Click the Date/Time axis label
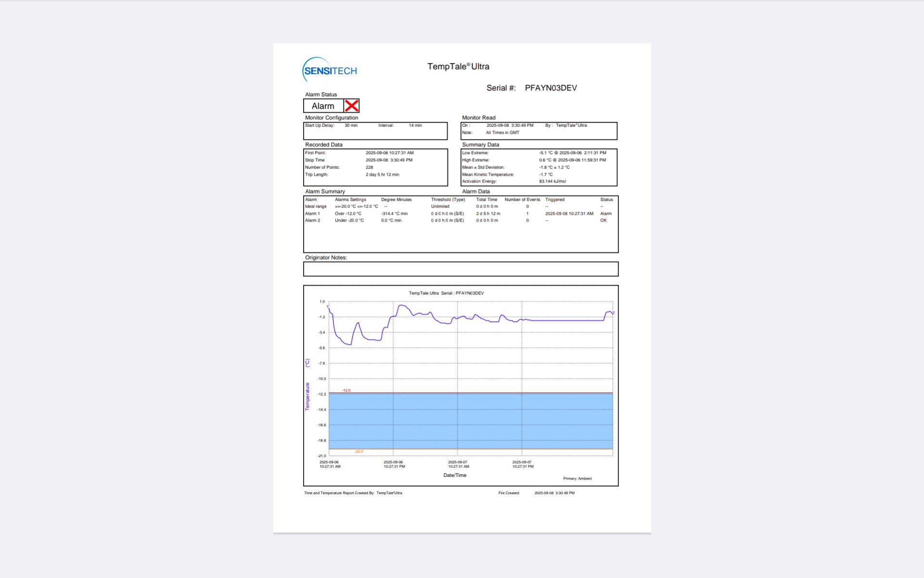This screenshot has height=578, width=924. 454,475
